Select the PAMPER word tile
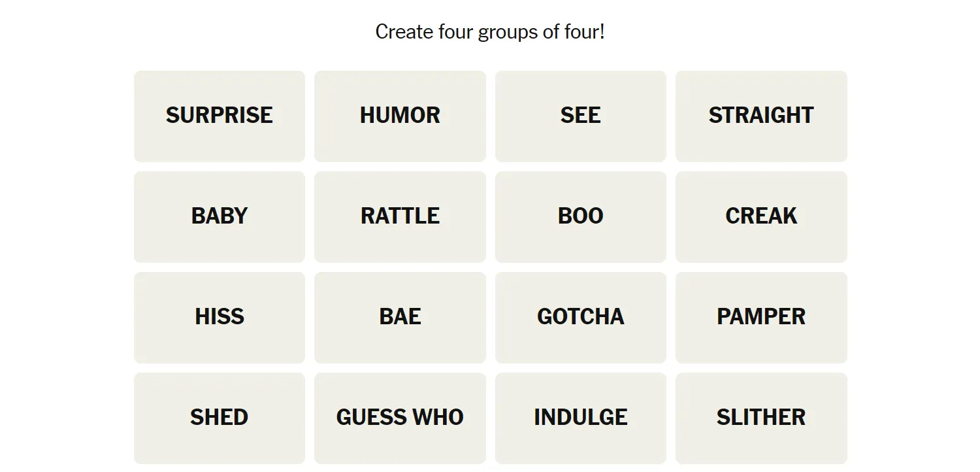 point(761,318)
